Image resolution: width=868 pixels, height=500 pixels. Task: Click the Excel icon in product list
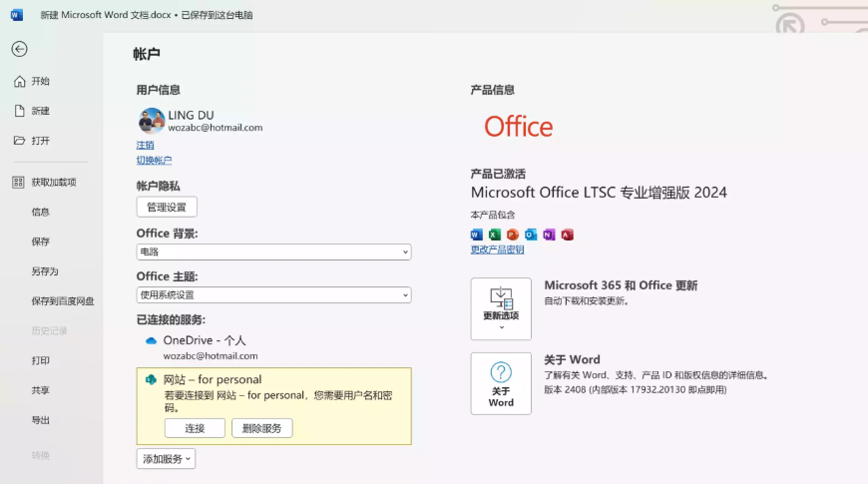494,235
